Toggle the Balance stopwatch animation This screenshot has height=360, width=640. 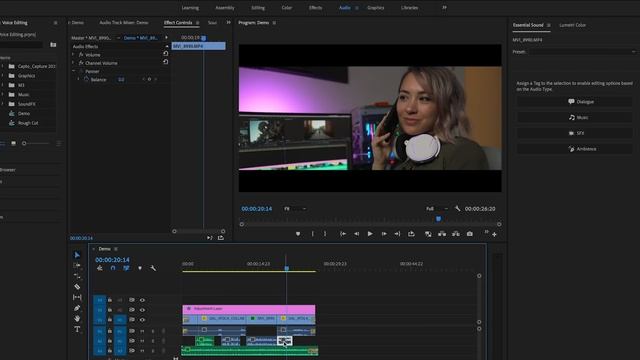pyautogui.click(x=87, y=80)
